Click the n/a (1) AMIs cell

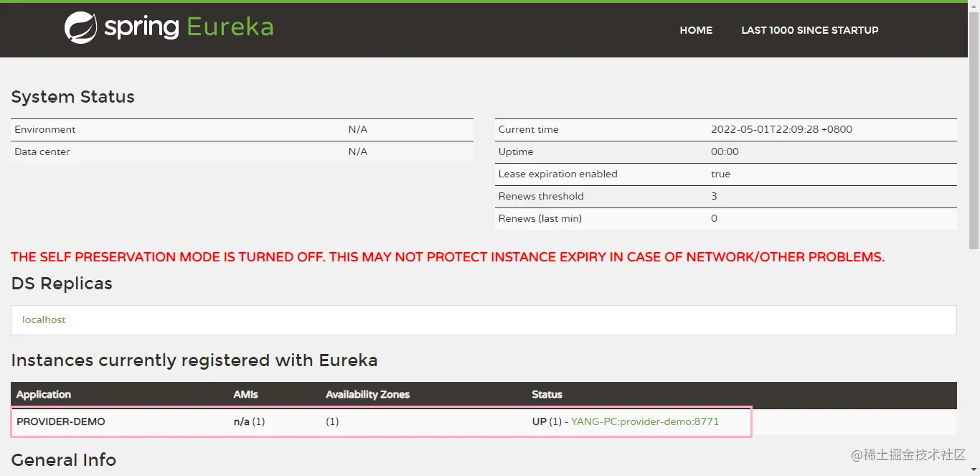coord(249,421)
